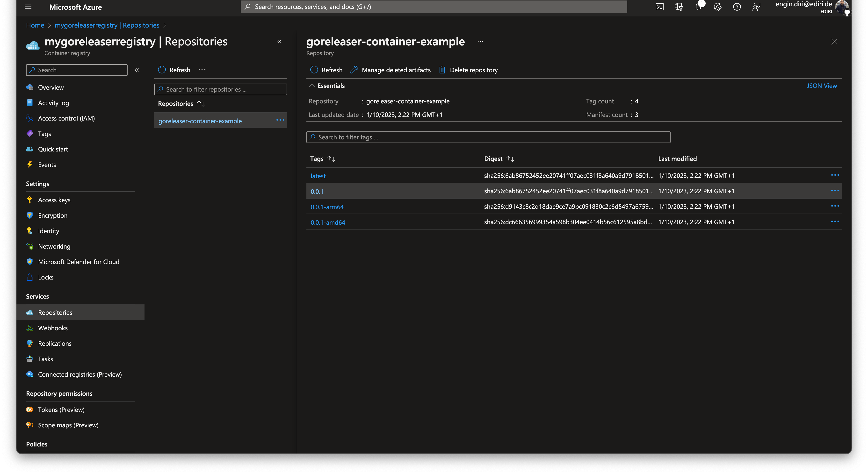This screenshot has height=474, width=868.
Task: Refresh the goreleaser-container-example repository
Action: [326, 70]
